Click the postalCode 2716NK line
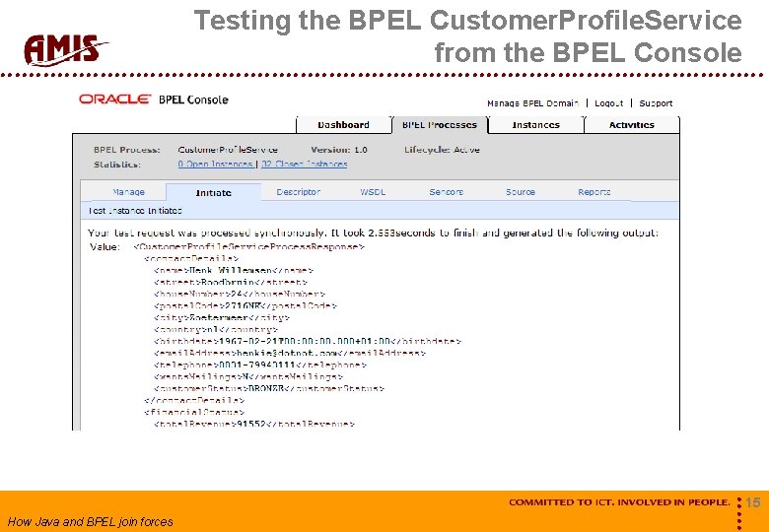769x532 pixels. (x=245, y=305)
